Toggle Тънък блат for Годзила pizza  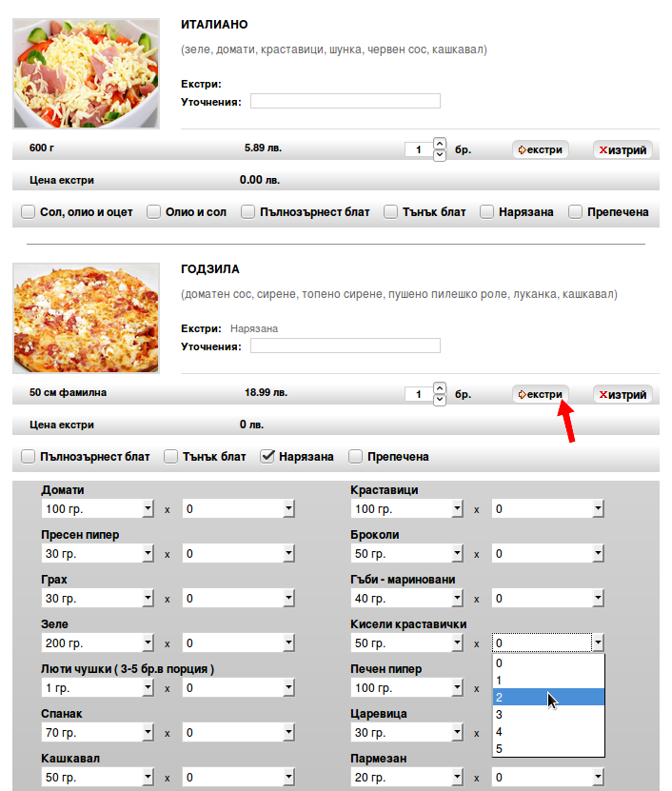171,457
